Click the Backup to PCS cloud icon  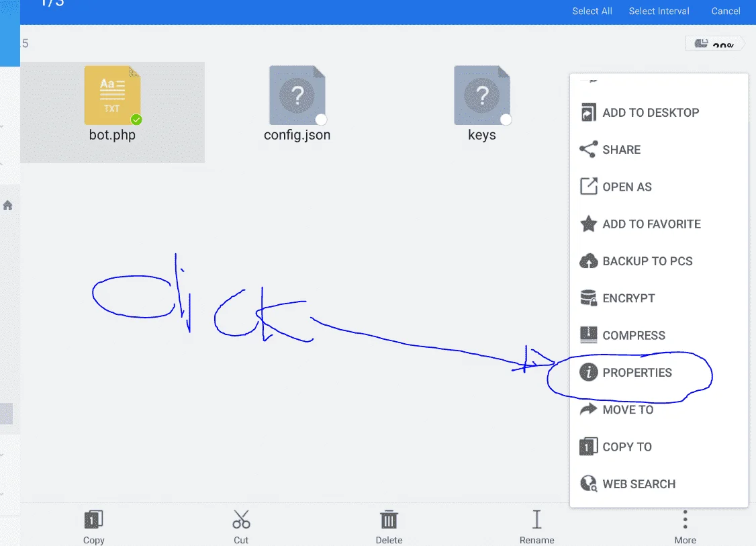click(588, 261)
